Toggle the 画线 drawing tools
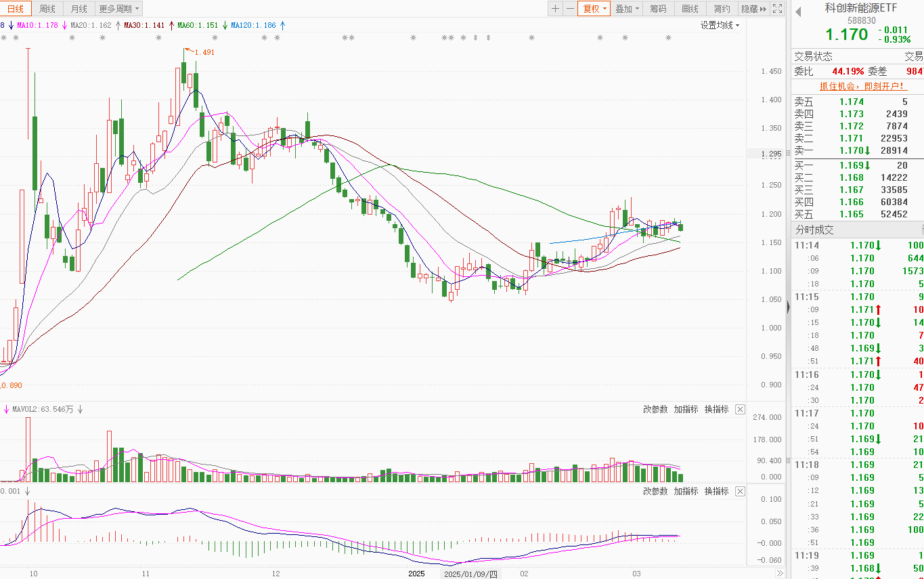Image resolution: width=924 pixels, height=579 pixels. click(690, 9)
